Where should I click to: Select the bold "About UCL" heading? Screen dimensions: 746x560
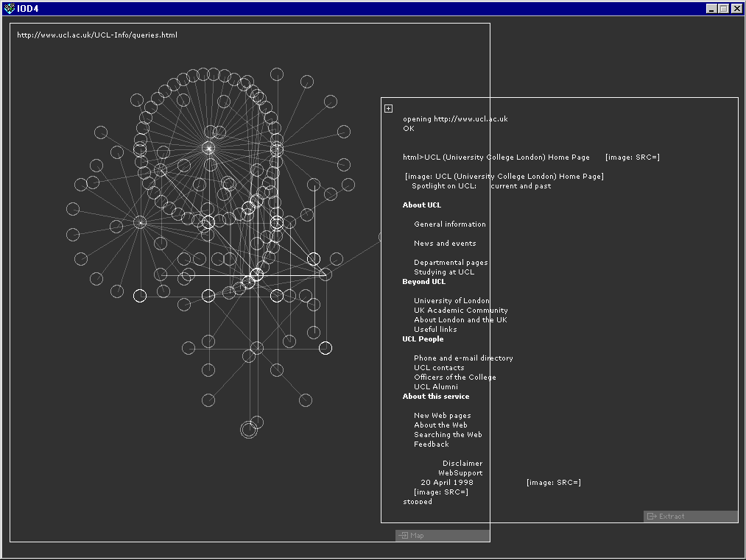pyautogui.click(x=421, y=205)
